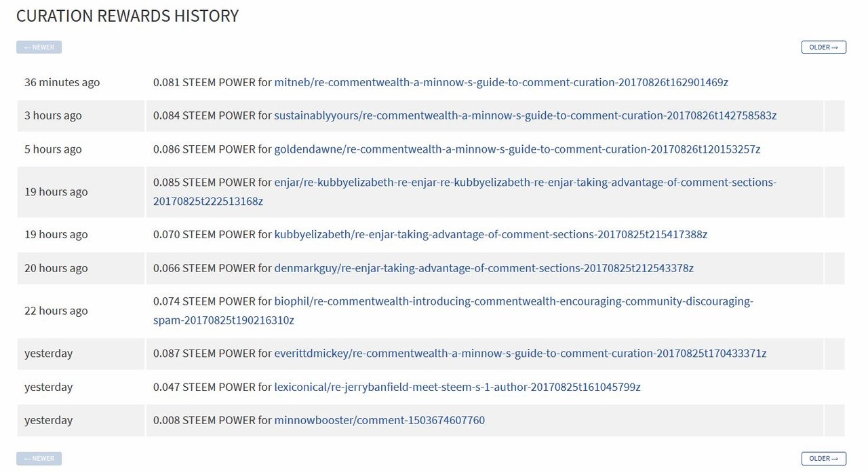Click the Curation Rewards History heading

[x=127, y=16]
